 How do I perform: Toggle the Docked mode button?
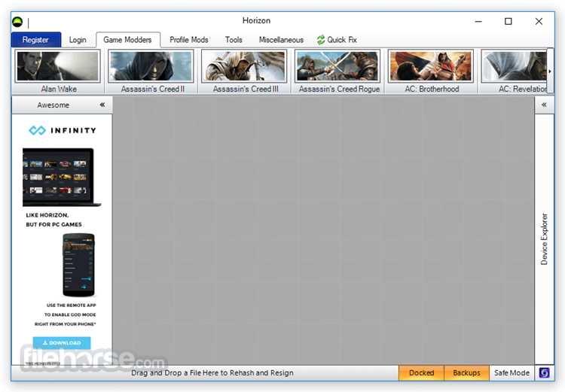pyautogui.click(x=421, y=372)
